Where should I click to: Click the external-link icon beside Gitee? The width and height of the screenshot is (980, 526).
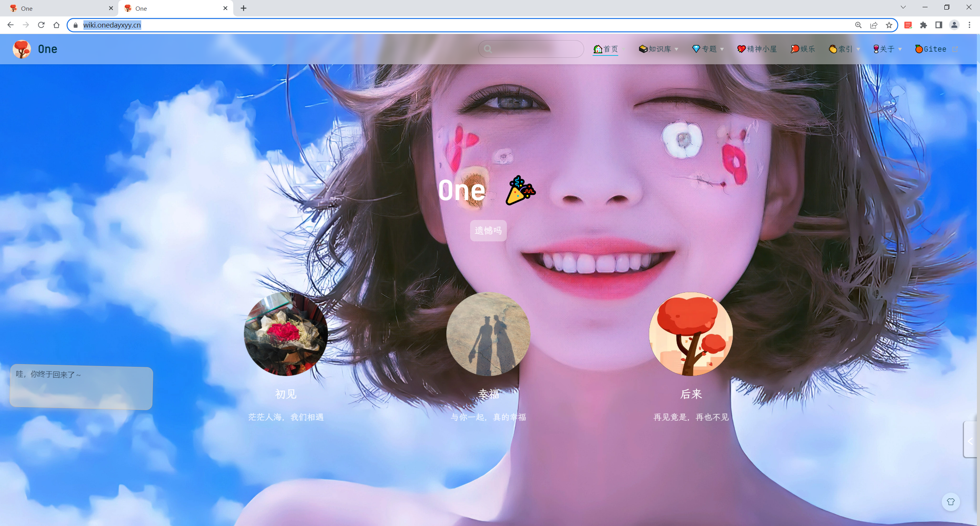pos(955,49)
